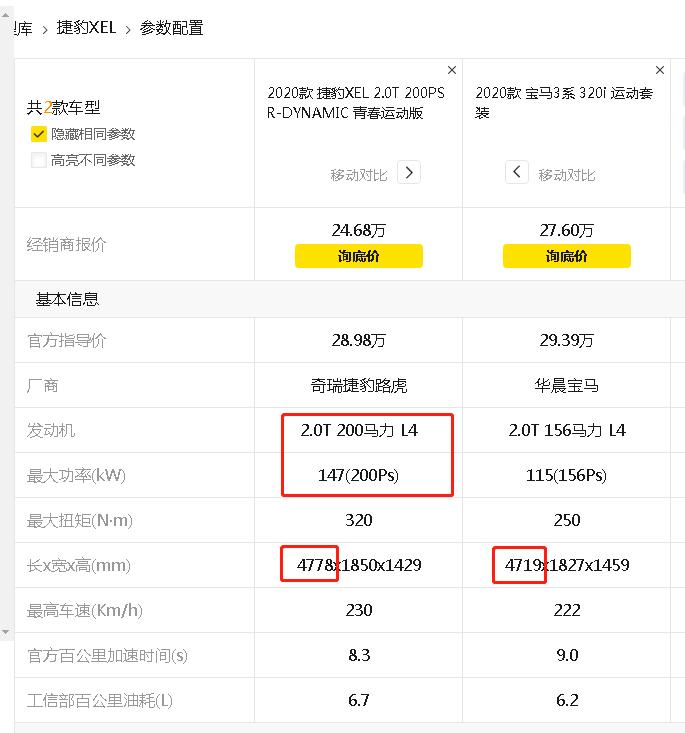The image size is (685, 733).
Task: Click the 官方指导价 row label
Action: click(x=67, y=340)
